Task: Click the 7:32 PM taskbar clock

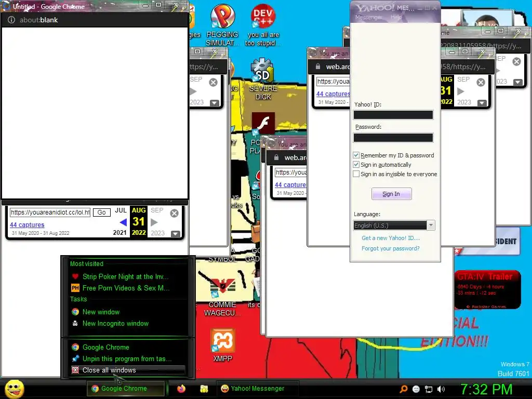Action: [x=486, y=389]
